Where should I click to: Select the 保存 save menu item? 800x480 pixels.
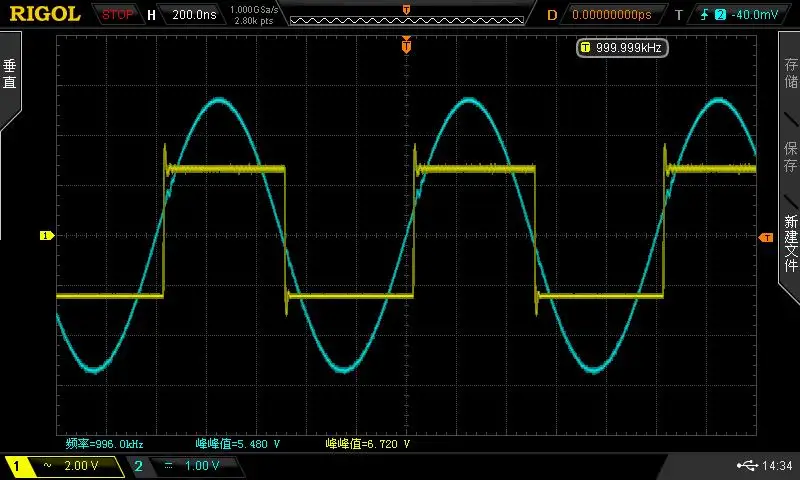[791, 156]
